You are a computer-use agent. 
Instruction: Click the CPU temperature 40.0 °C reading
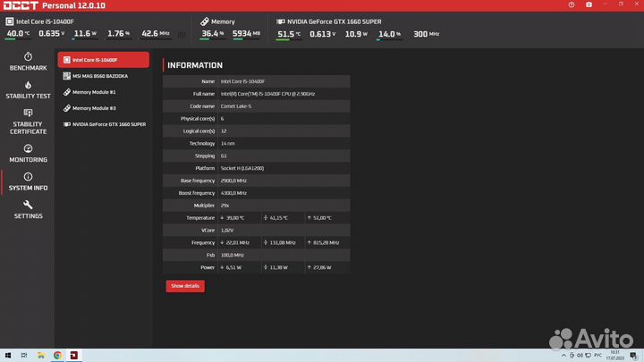tap(18, 34)
